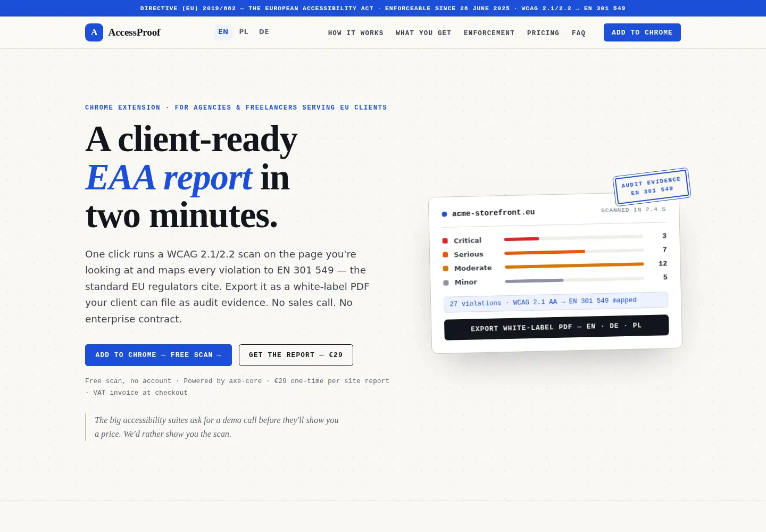Click the 'Scanned in 2.4 s' label

[633, 210]
